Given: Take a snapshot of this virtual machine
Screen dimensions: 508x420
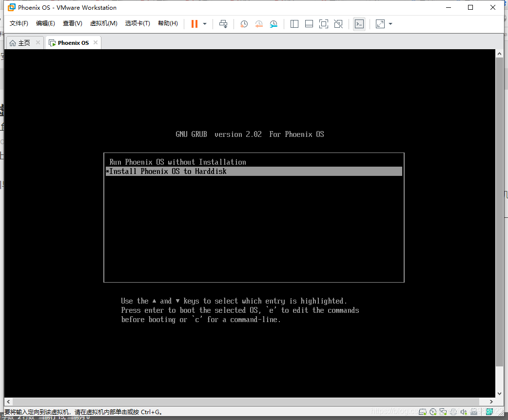Looking at the screenshot, I should click(244, 24).
